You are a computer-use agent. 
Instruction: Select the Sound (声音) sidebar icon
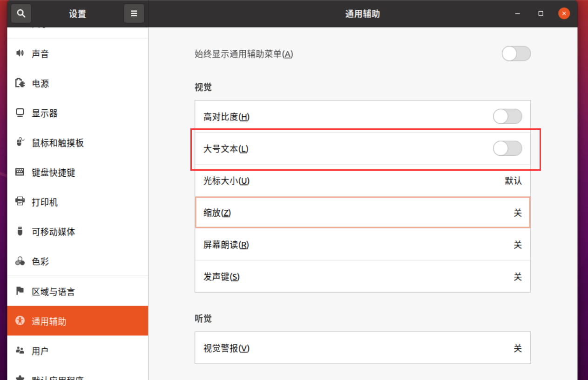(x=20, y=53)
